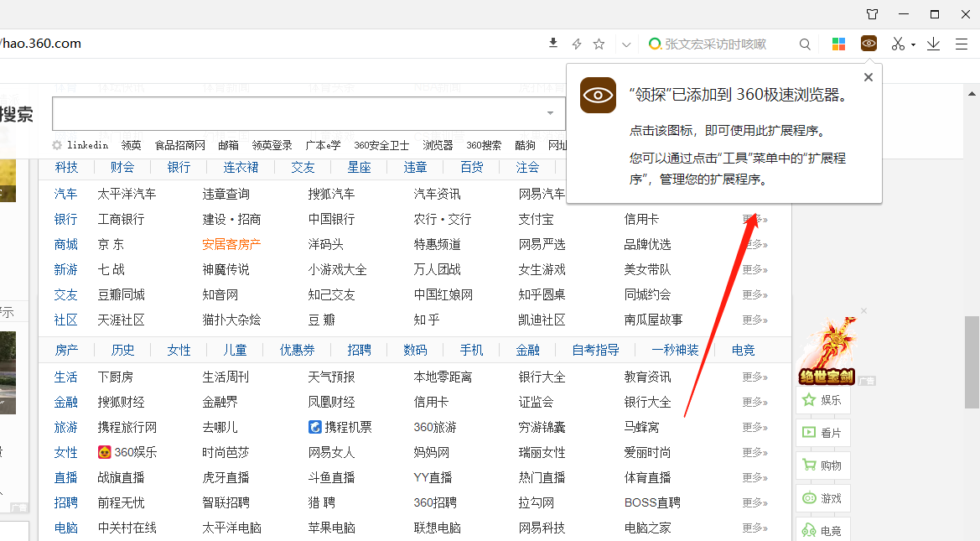This screenshot has height=541, width=980.
Task: Click the scrollbar up arrow
Action: [x=972, y=94]
